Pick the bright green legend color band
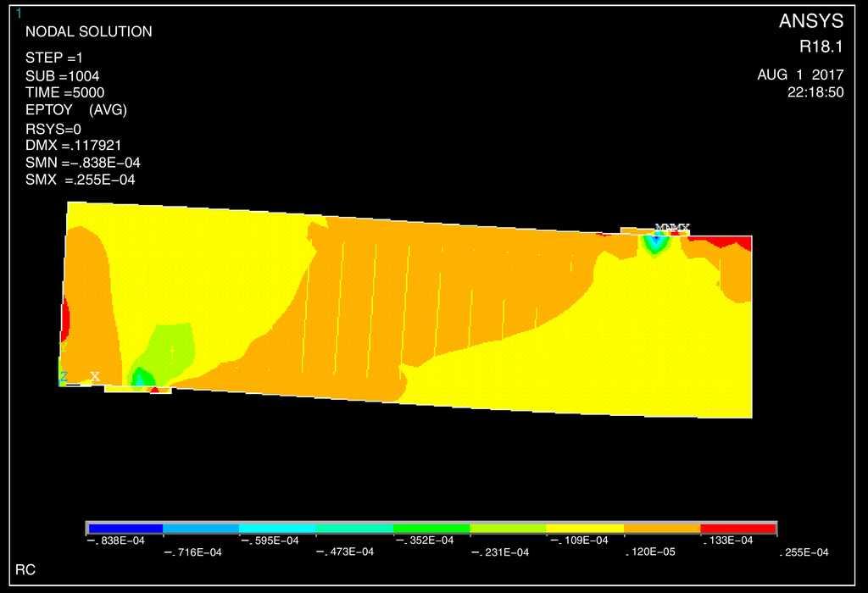The height and width of the screenshot is (593, 868). click(x=431, y=529)
